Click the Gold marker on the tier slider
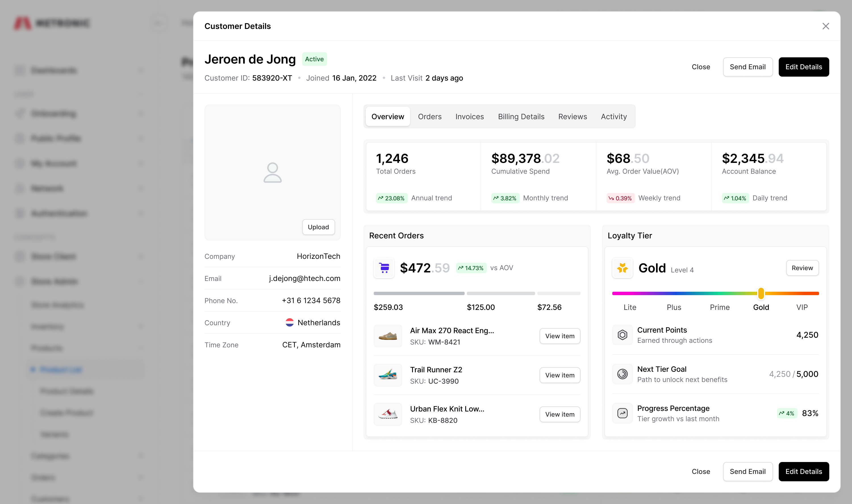This screenshot has width=852, height=504. [x=761, y=293]
